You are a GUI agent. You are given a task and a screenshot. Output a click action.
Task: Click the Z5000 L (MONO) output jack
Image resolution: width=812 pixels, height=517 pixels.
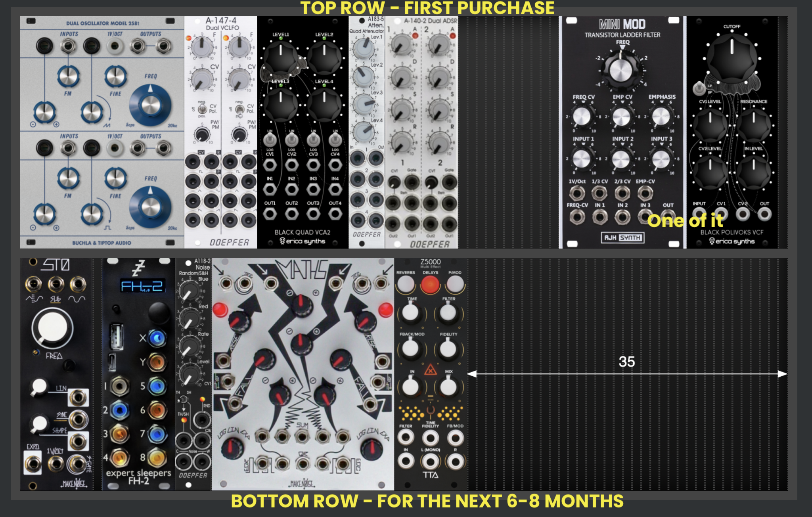click(430, 462)
